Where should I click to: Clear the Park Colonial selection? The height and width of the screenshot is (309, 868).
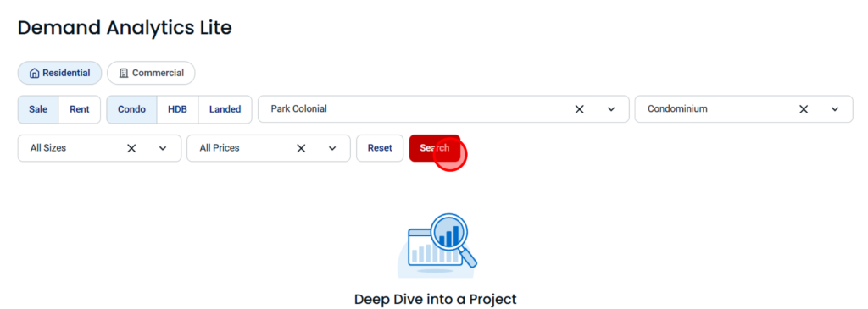(580, 109)
